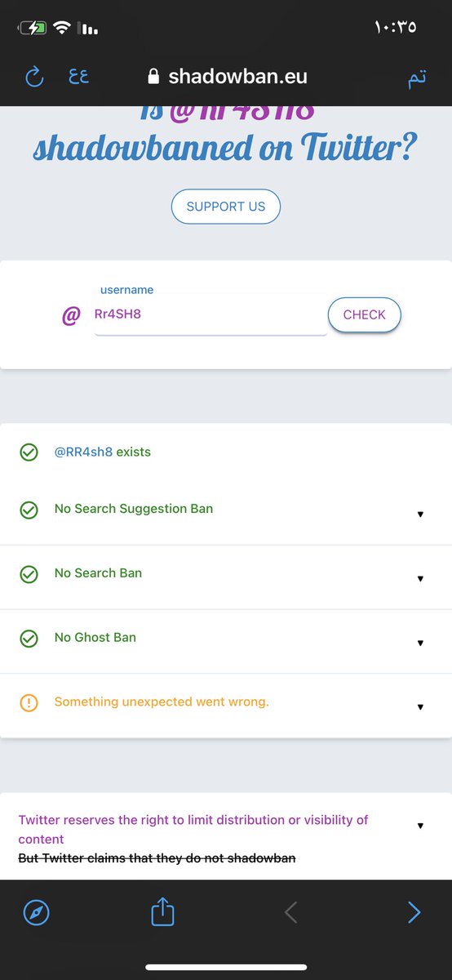Screen dimensions: 452x980
Task: Tap check icon beside No Search Suggestion Ban
Action: click(29, 510)
